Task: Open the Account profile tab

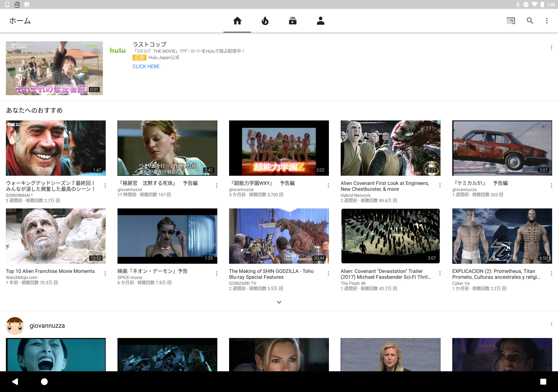Action: pos(321,21)
